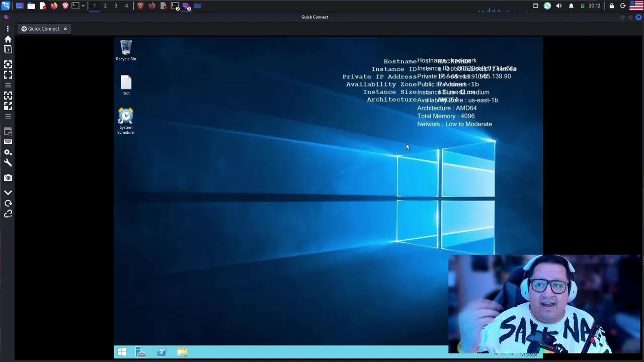The height and width of the screenshot is (362, 644).
Task: Open the Kali applications menu
Action: (x=5, y=6)
